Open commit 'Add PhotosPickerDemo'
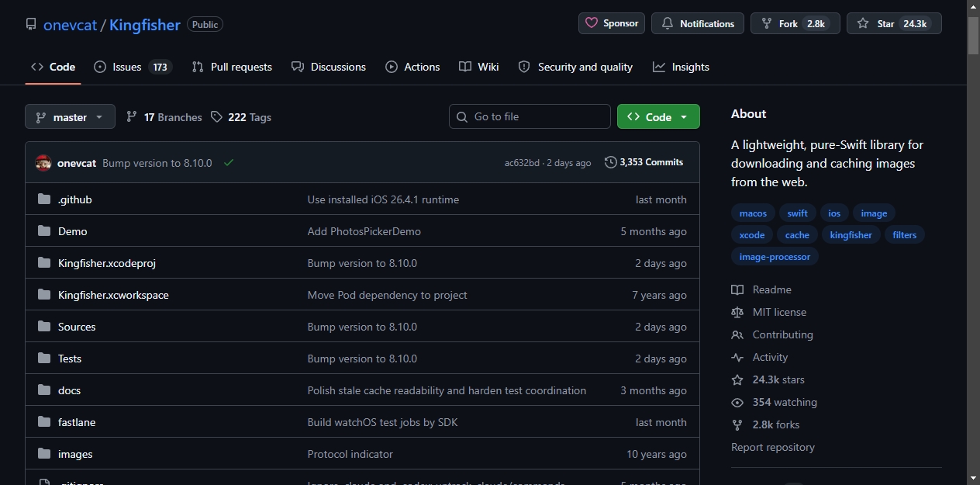The image size is (980, 485). pos(364,231)
